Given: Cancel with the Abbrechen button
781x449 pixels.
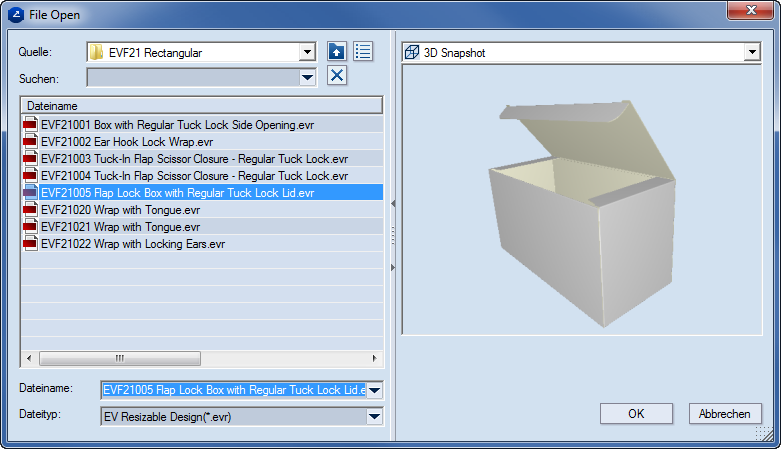Looking at the screenshot, I should point(725,414).
